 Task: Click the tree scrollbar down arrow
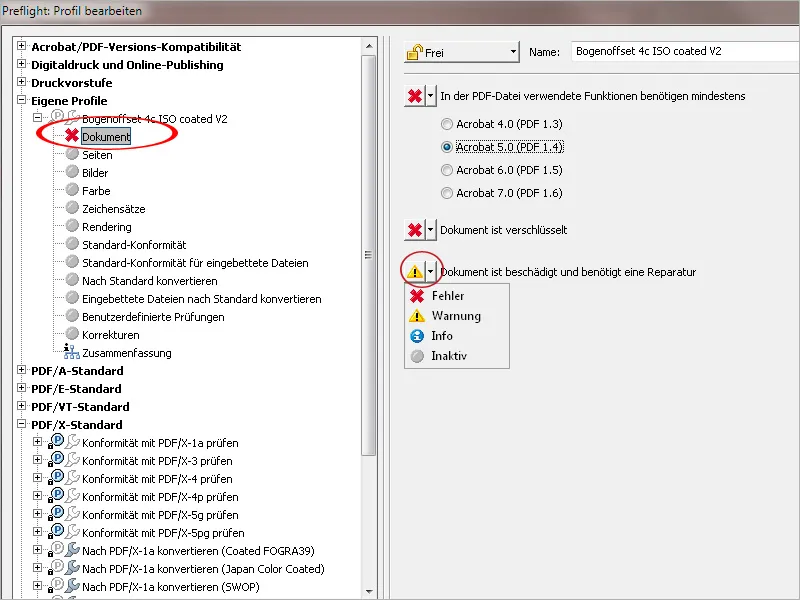pyautogui.click(x=369, y=592)
